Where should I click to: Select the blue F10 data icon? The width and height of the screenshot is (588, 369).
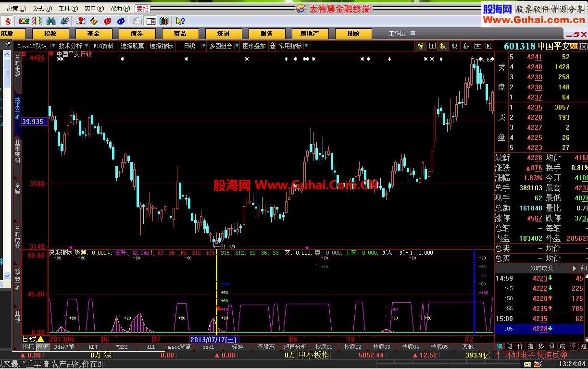pyautogui.click(x=121, y=21)
